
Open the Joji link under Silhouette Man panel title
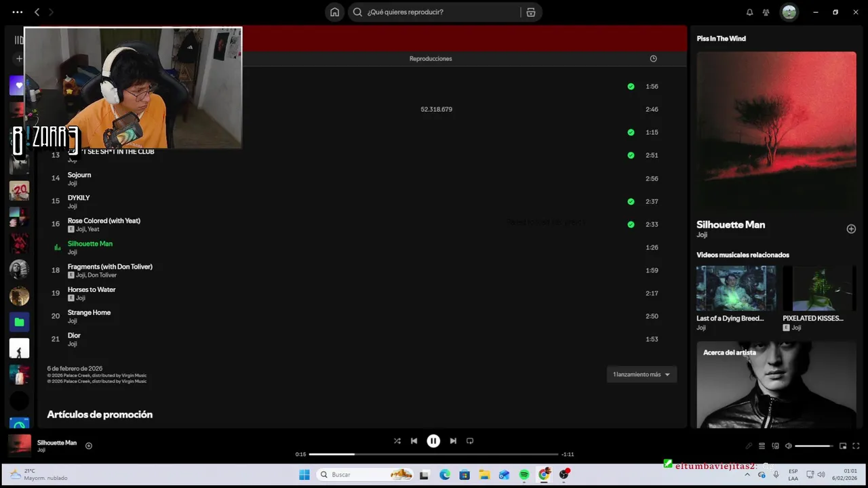coord(702,235)
